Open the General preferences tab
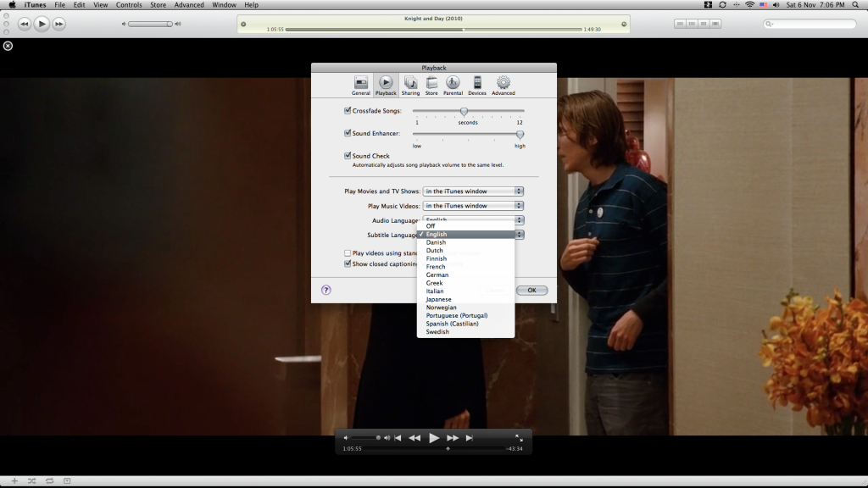 pyautogui.click(x=360, y=86)
